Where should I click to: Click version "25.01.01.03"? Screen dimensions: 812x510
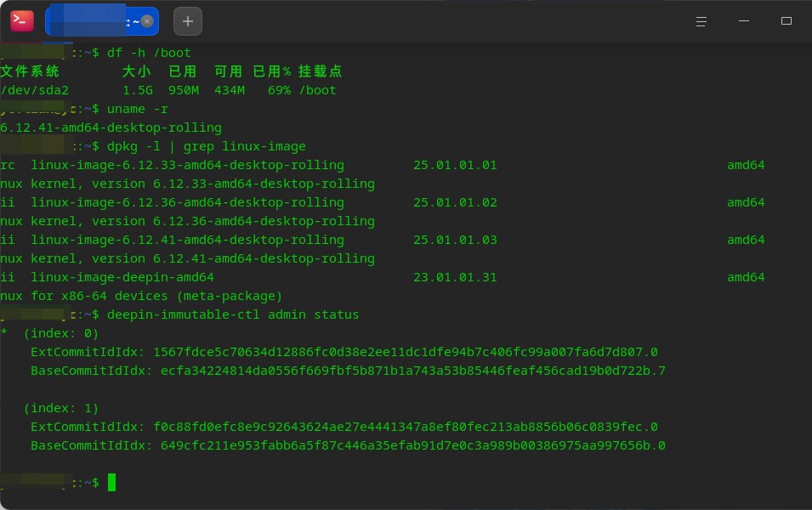pos(455,240)
